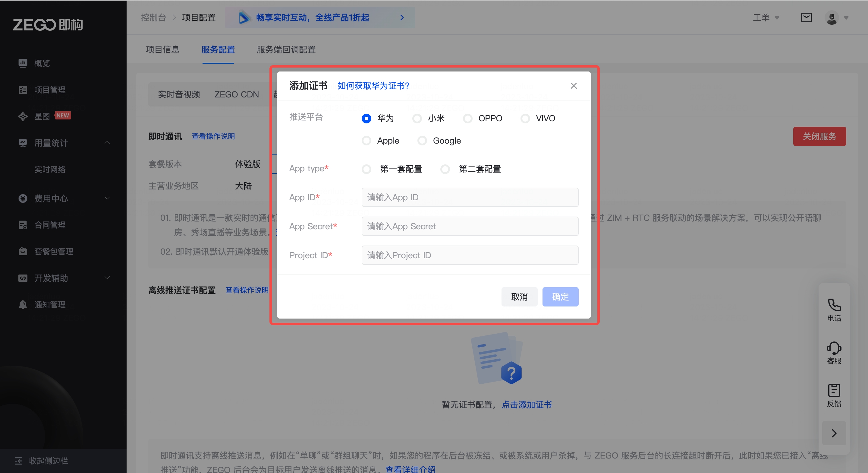Select the 实时音视频 service tab

point(179,94)
